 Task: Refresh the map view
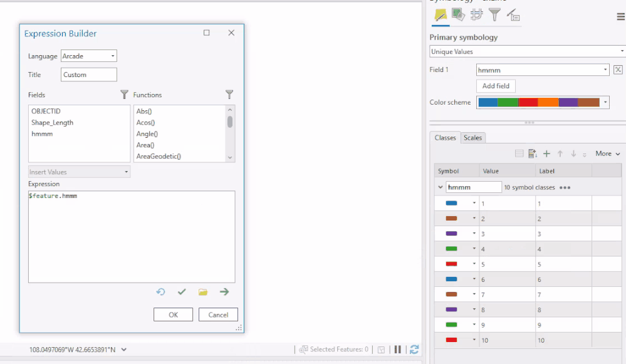tap(414, 350)
